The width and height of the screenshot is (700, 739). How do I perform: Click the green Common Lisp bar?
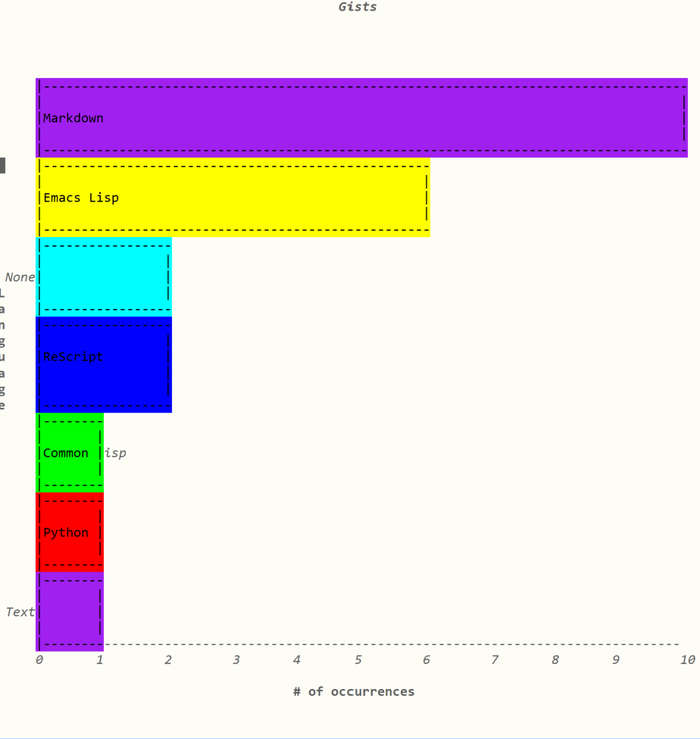70,453
